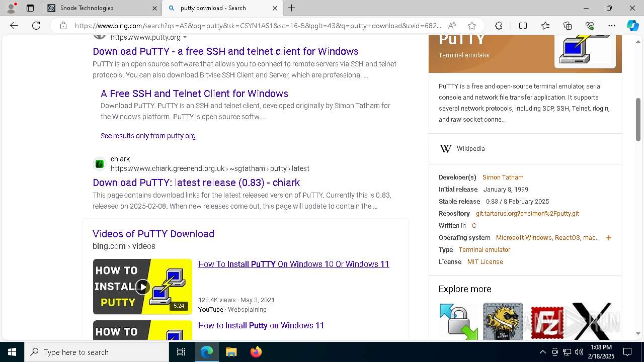Open git.tartarus.org repository link
The image size is (644, 362).
[527, 214]
